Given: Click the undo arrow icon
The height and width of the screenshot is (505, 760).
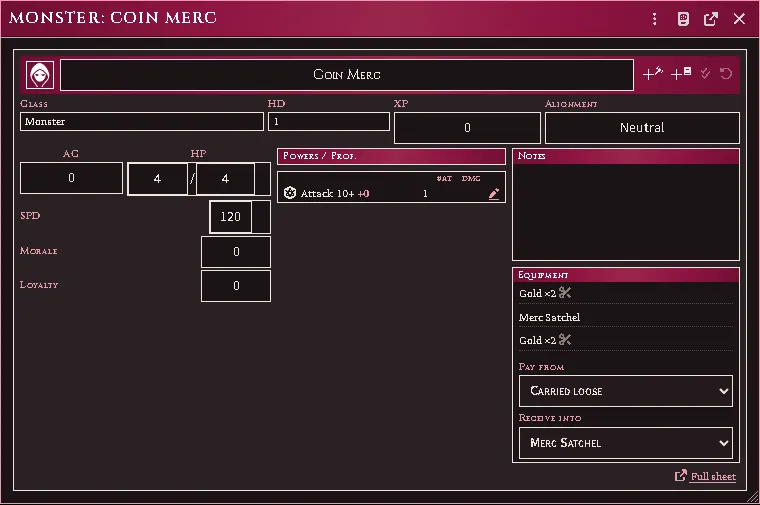Looking at the screenshot, I should [x=726, y=74].
